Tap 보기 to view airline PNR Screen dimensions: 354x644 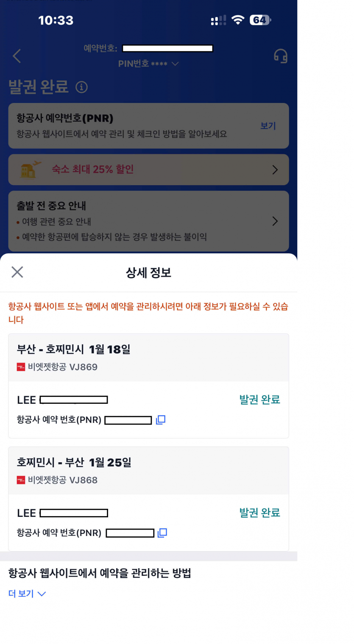point(268,126)
